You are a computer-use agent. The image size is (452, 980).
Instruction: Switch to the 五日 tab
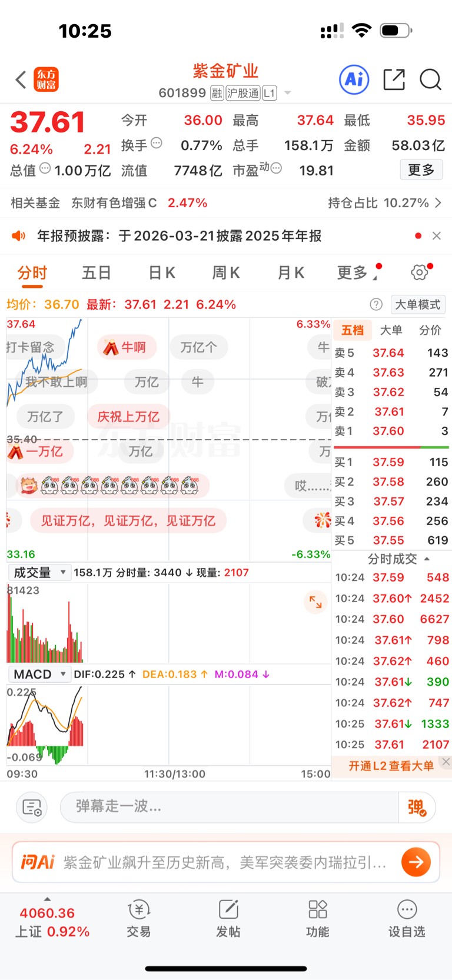(97, 273)
